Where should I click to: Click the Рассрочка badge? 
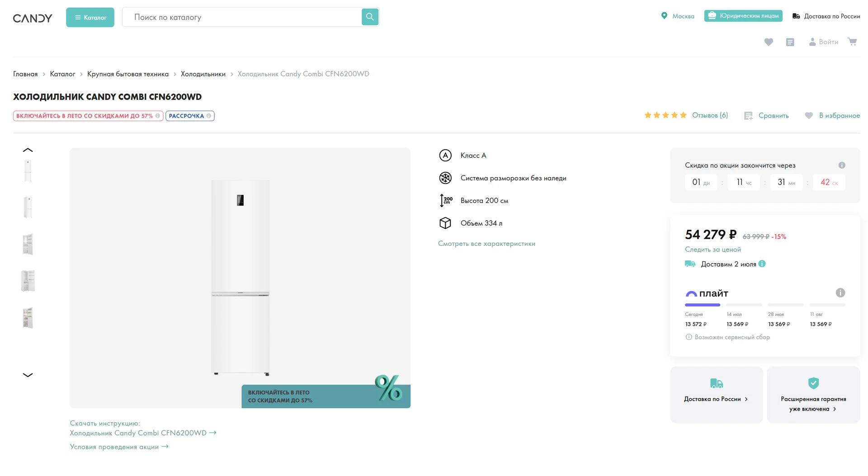click(x=190, y=116)
